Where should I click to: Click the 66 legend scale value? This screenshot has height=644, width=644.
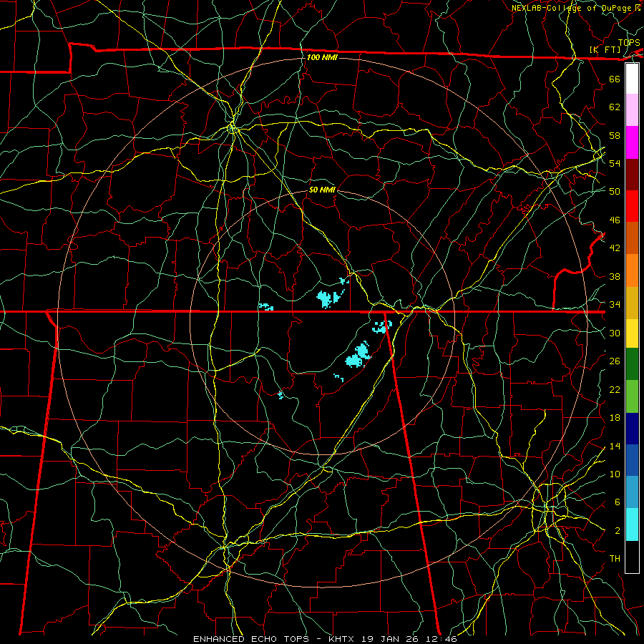tap(615, 79)
